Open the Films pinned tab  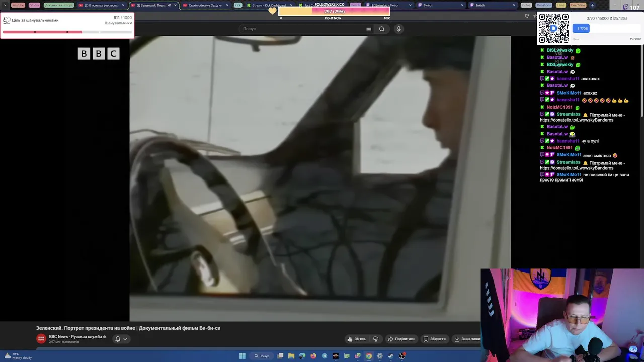click(x=560, y=5)
